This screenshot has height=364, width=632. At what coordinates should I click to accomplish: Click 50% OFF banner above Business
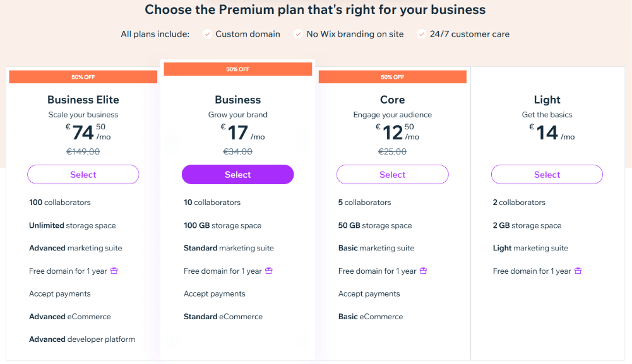pyautogui.click(x=237, y=69)
